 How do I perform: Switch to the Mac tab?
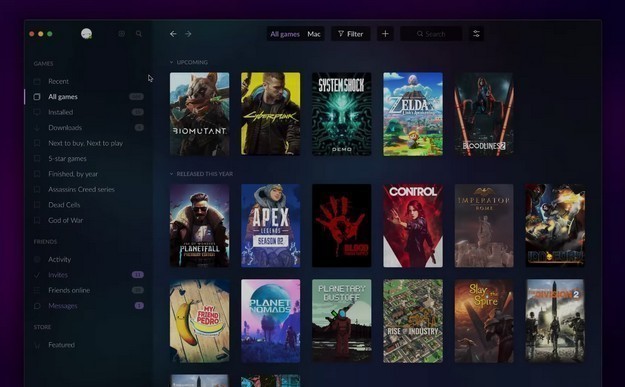(314, 34)
